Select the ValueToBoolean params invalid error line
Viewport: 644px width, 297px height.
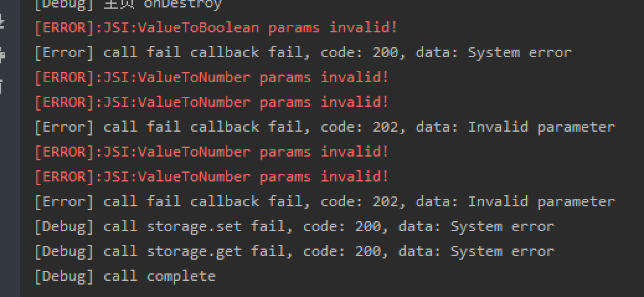pyautogui.click(x=216, y=28)
